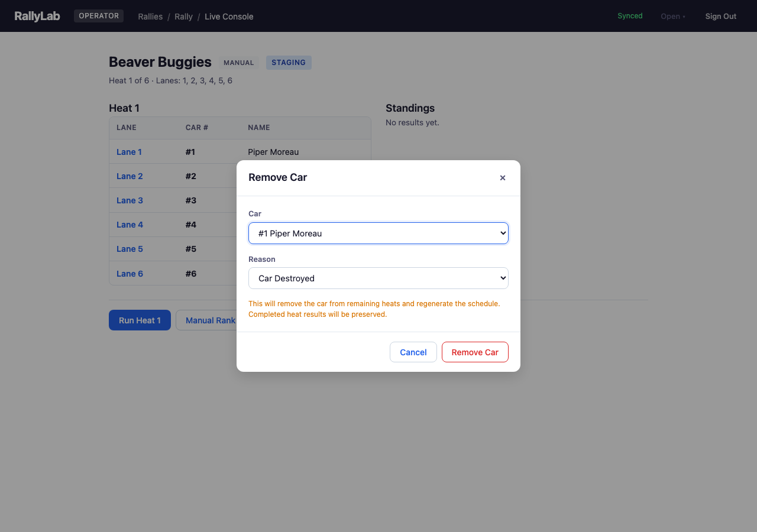Click the MANUAL mode badge
The width and height of the screenshot is (757, 532).
pos(238,63)
